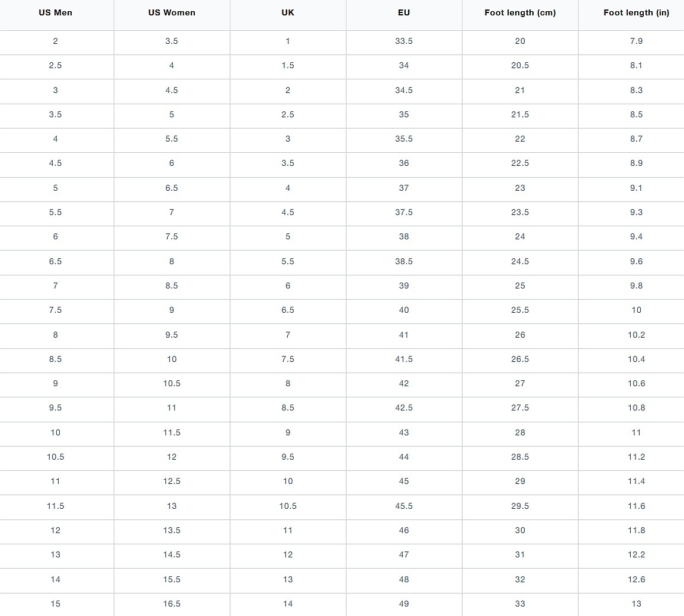
Task: Click EU size 45.5 cell
Action: point(404,506)
